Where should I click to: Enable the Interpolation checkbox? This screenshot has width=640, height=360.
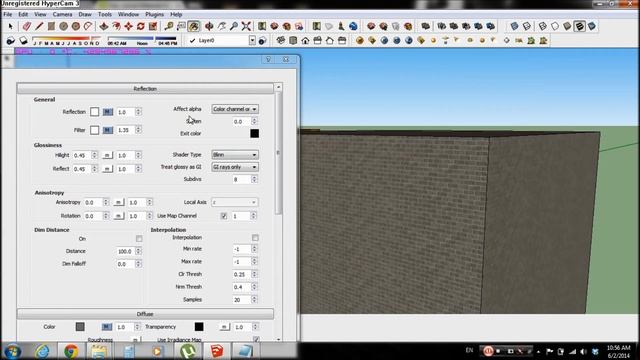(x=255, y=238)
